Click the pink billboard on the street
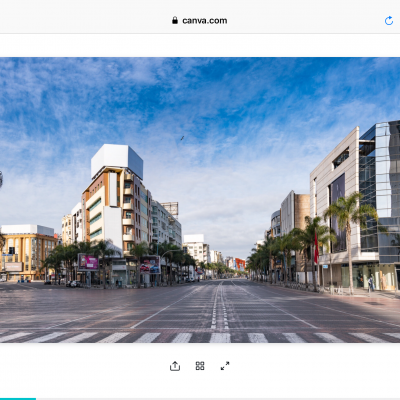The height and width of the screenshot is (400, 400). tap(88, 262)
